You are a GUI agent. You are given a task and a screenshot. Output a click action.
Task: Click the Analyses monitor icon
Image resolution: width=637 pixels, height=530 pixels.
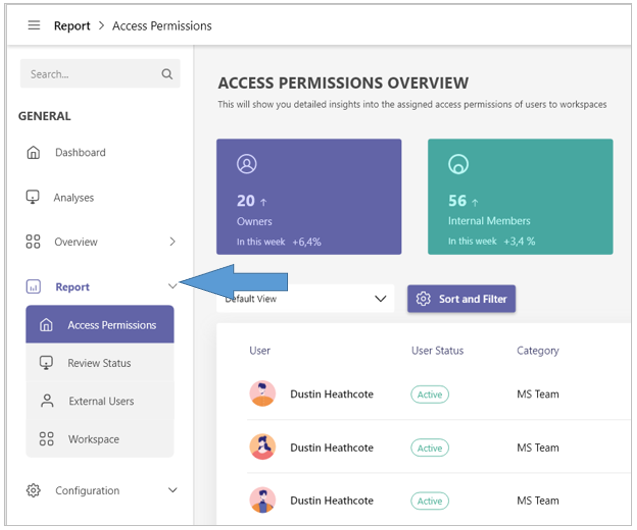pos(33,197)
